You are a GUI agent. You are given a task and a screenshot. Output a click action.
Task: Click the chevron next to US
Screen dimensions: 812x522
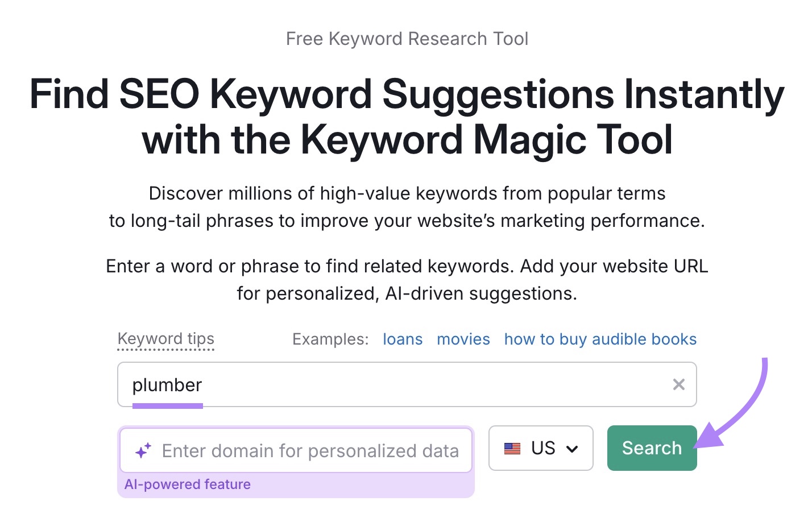click(573, 449)
